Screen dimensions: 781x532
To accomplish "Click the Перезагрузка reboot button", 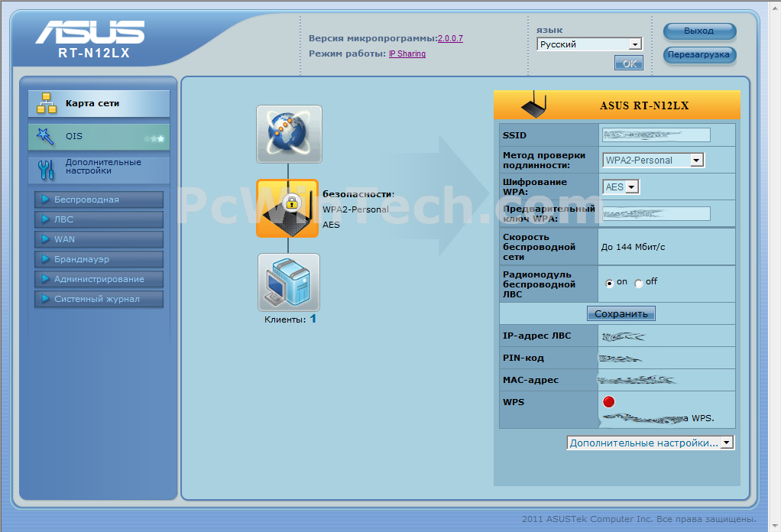I will click(x=699, y=54).
